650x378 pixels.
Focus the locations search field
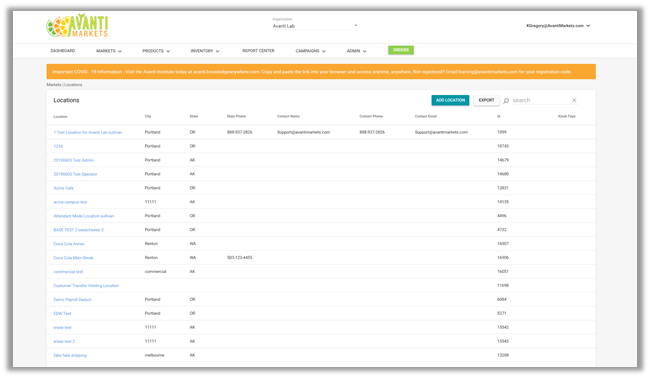pos(540,100)
